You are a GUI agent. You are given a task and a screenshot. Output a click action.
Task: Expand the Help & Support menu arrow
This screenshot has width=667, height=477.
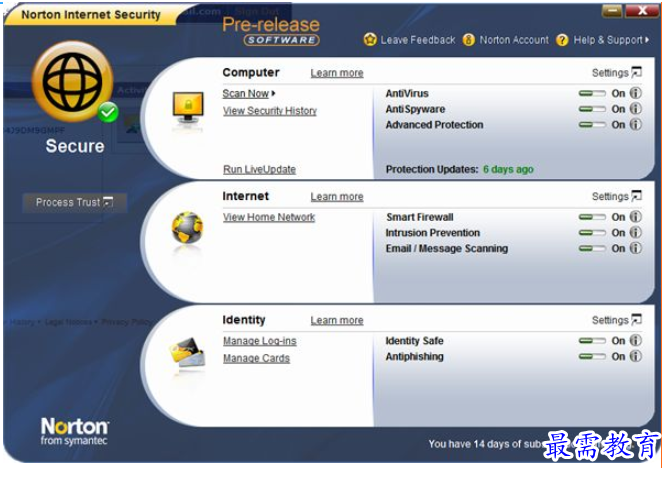click(x=647, y=40)
